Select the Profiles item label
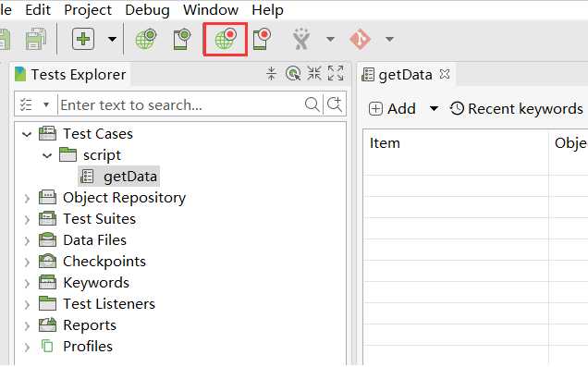The height and width of the screenshot is (367, 588). point(88,347)
